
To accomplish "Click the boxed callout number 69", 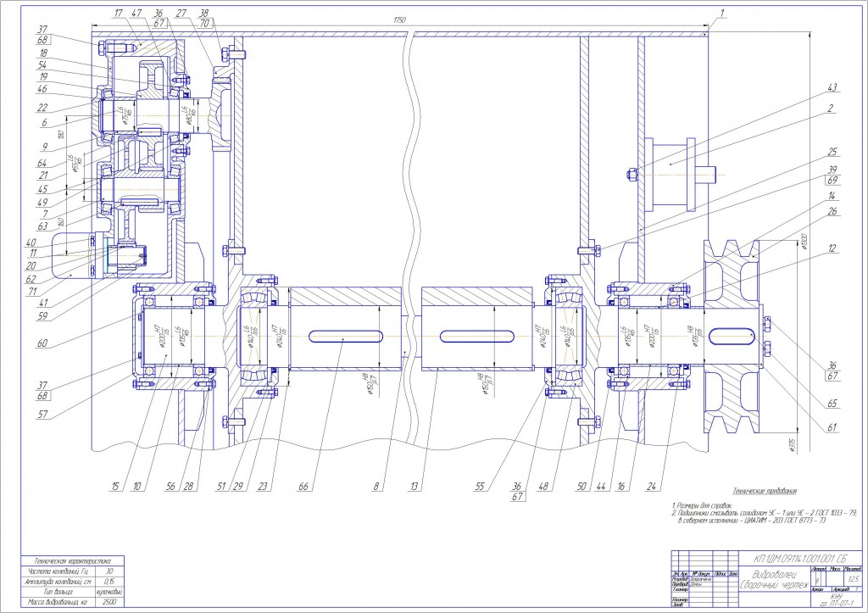I will click(832, 181).
